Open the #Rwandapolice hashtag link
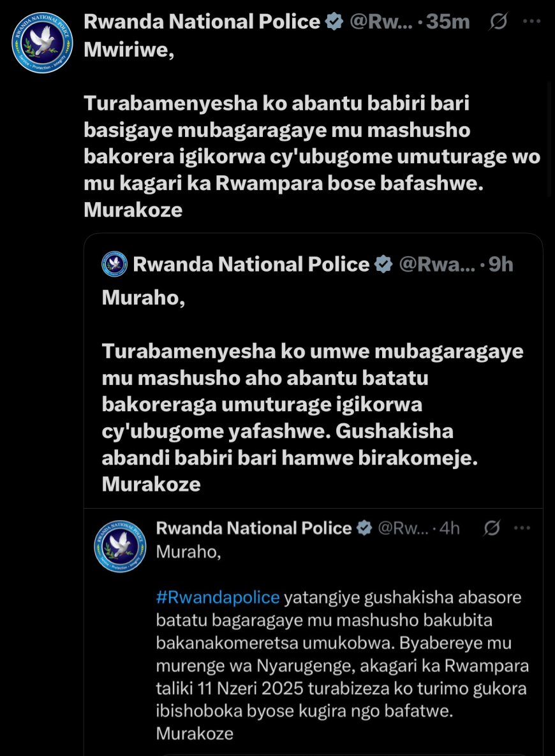555x756 pixels. pos(218,597)
